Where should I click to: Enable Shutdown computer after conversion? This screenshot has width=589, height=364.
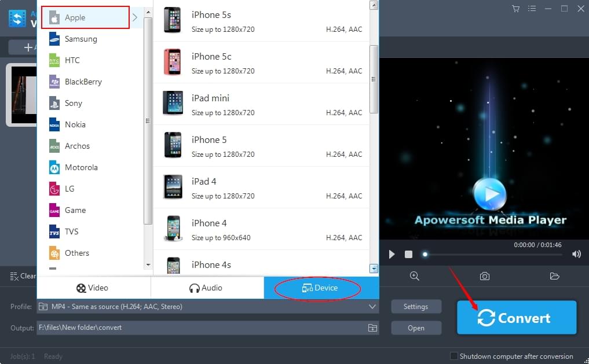pos(454,356)
